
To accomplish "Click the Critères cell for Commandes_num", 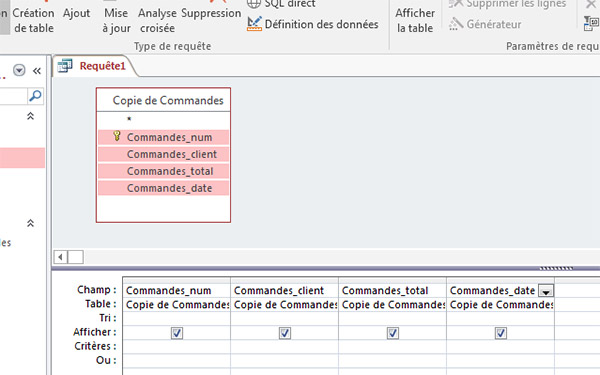I will coord(176,346).
